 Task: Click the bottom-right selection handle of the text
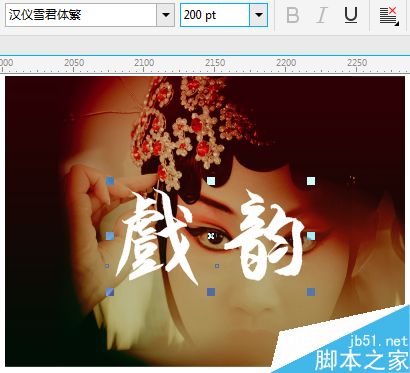[311, 292]
